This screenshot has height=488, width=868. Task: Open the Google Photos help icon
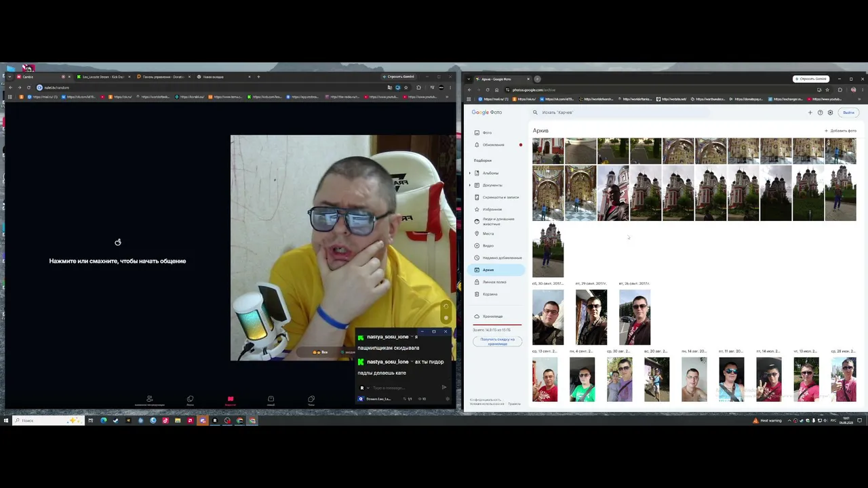pyautogui.click(x=820, y=113)
